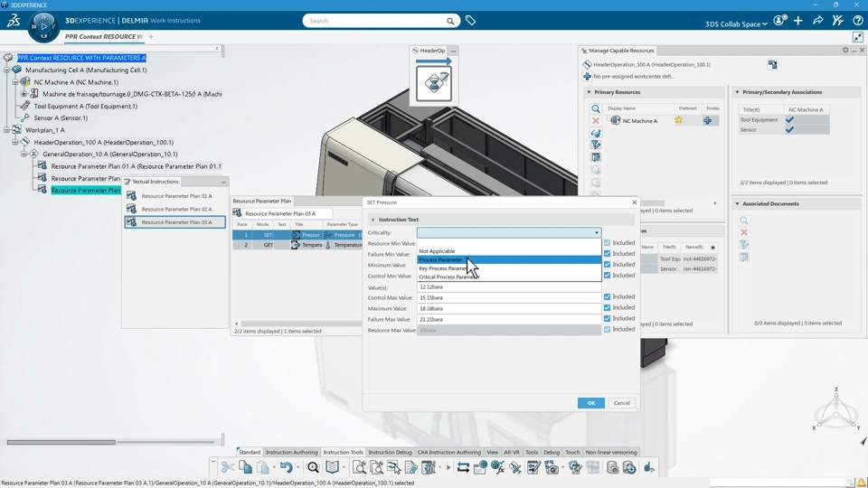Open the 3DS Collab Space dropdown
Image resolution: width=868 pixels, height=488 pixels.
pyautogui.click(x=736, y=23)
